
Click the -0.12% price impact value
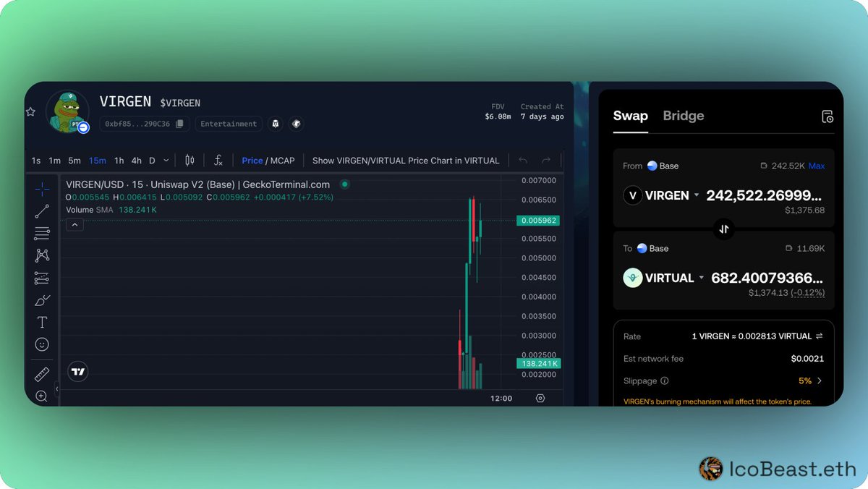(x=807, y=293)
